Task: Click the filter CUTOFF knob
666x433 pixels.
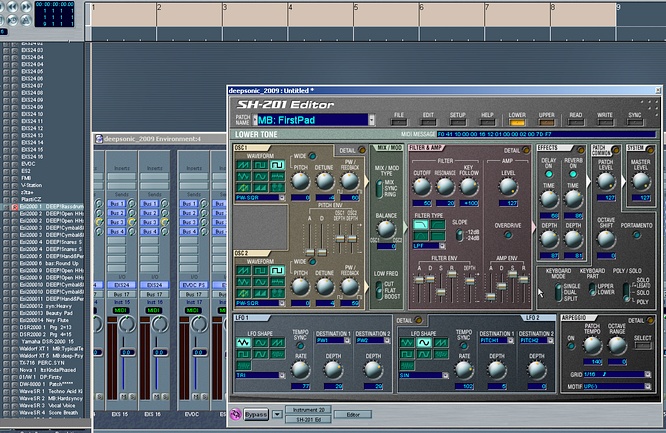Action: [x=422, y=187]
